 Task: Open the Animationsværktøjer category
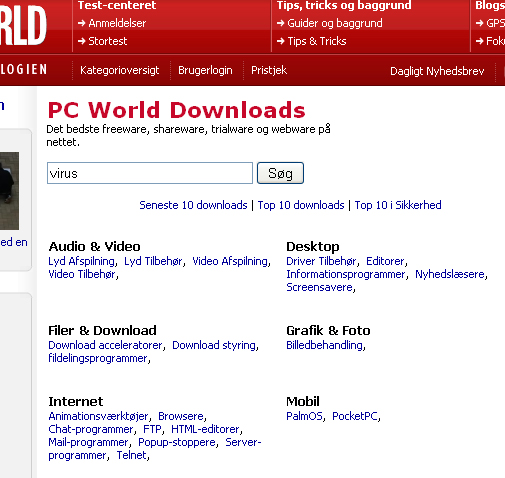[x=98, y=416]
